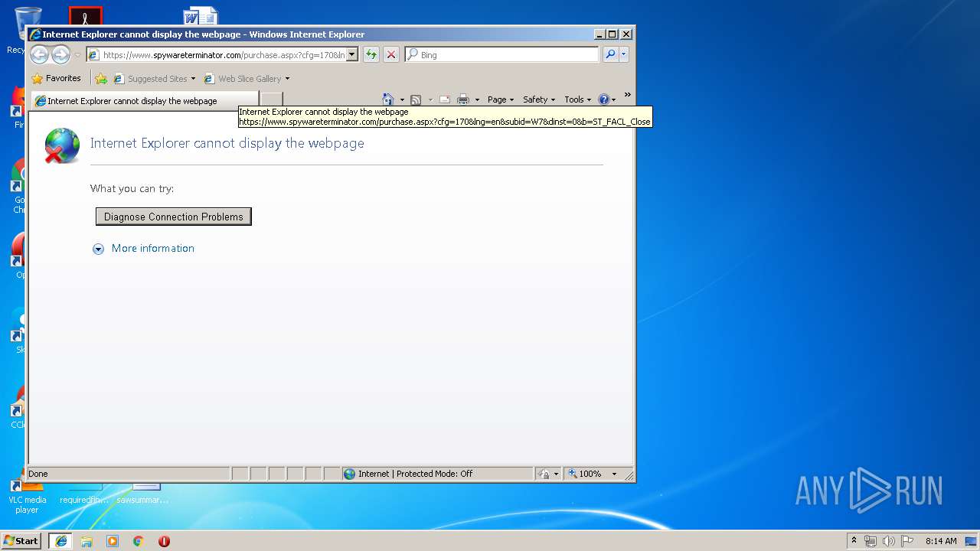Viewport: 980px width, 551px height.
Task: Click Internet Explorer taskbar button
Action: click(x=60, y=541)
